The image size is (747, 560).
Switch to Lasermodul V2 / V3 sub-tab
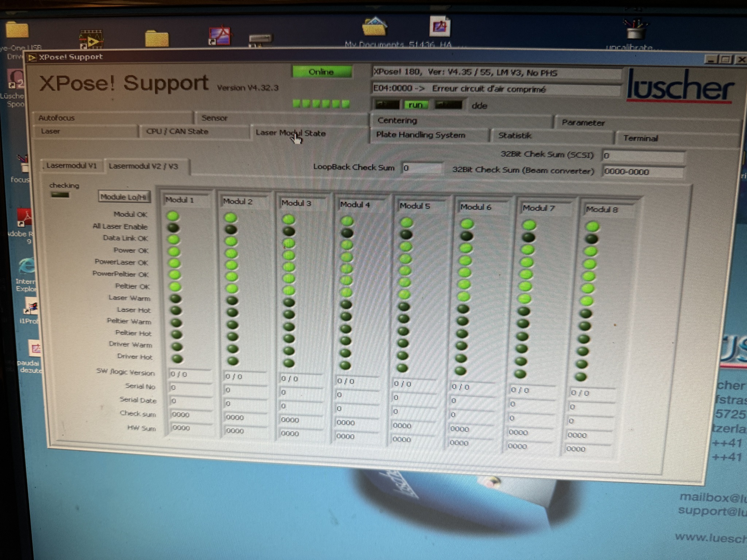143,166
